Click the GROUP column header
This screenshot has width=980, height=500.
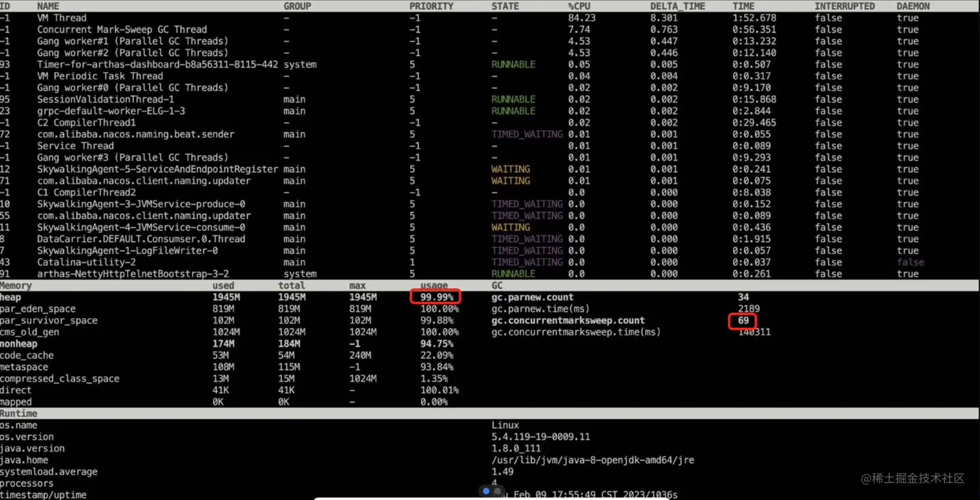(297, 6)
